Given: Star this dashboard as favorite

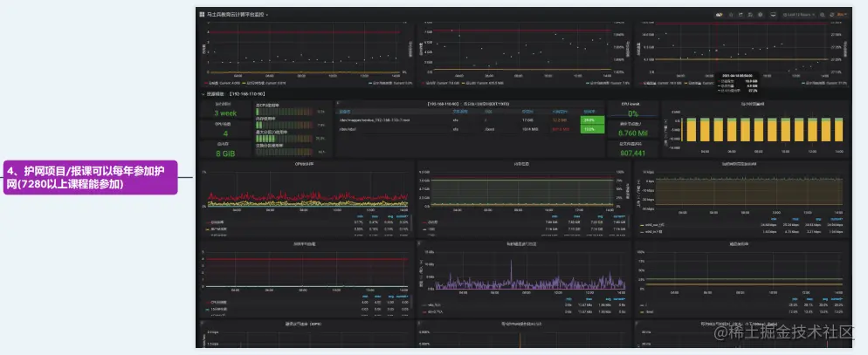Looking at the screenshot, I should tap(731, 15).
